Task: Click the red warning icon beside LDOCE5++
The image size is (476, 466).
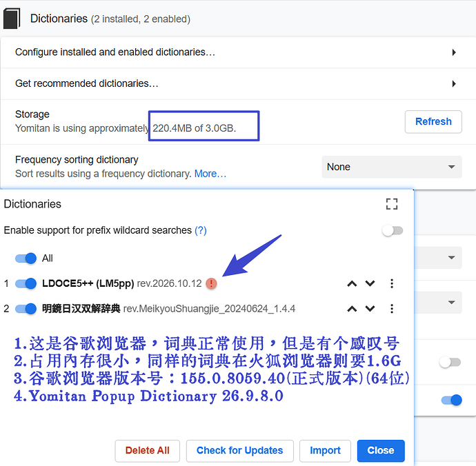Action: click(211, 283)
